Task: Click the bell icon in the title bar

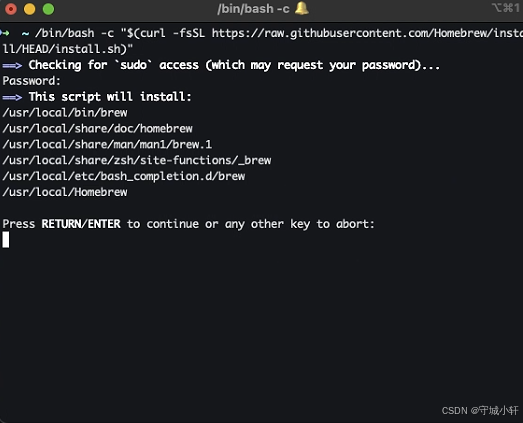Action: tap(302, 8)
